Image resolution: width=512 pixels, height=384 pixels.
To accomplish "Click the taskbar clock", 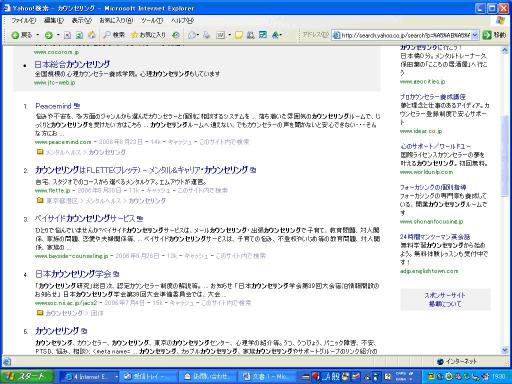I will click(498, 377).
